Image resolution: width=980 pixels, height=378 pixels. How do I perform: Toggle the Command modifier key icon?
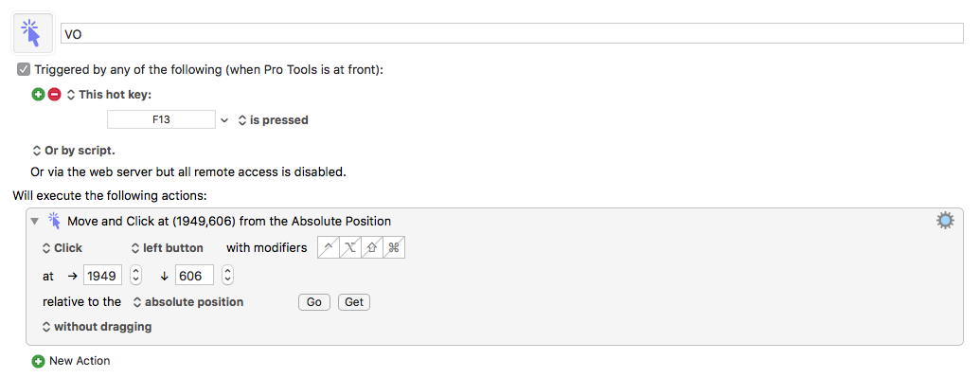pos(394,247)
